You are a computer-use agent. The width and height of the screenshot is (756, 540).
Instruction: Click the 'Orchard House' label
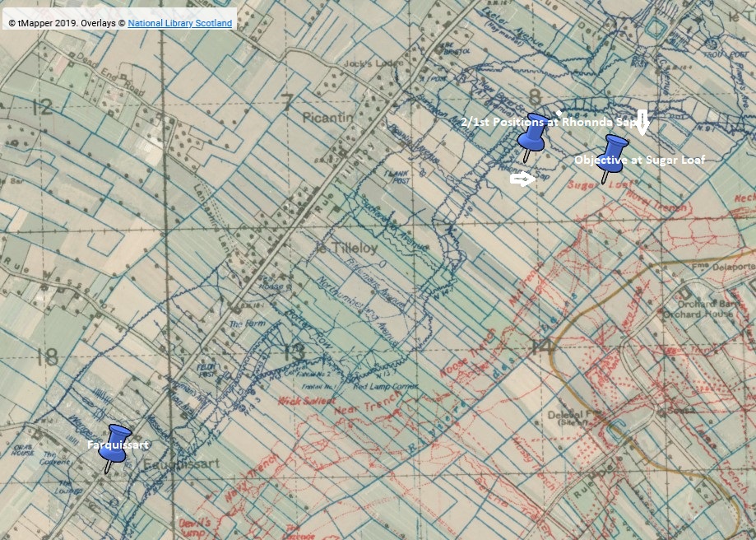coord(697,314)
